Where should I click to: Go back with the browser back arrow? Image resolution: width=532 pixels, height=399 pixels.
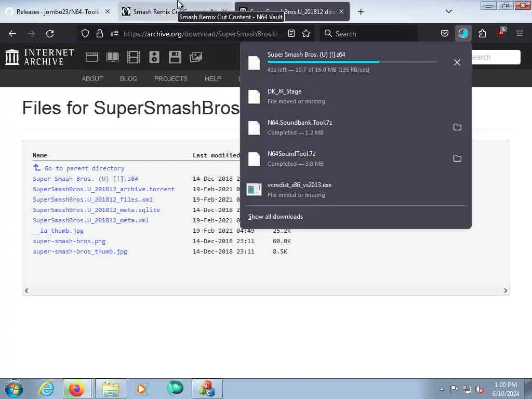point(12,34)
